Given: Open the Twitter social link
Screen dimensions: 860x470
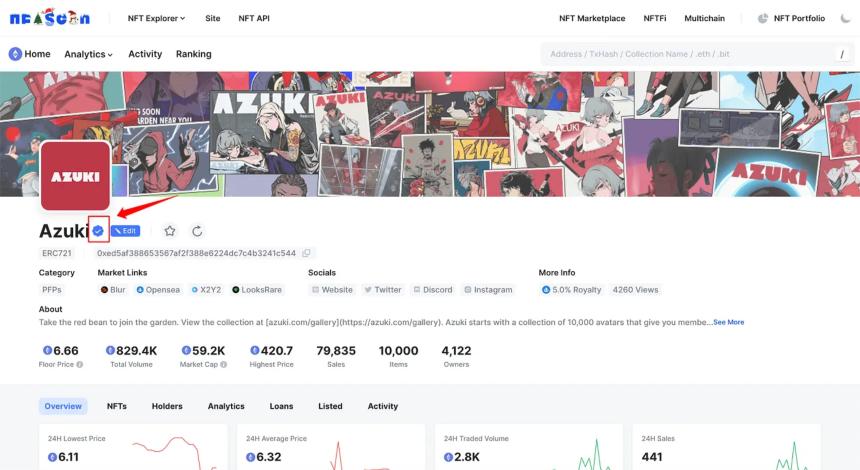Looking at the screenshot, I should pyautogui.click(x=383, y=290).
